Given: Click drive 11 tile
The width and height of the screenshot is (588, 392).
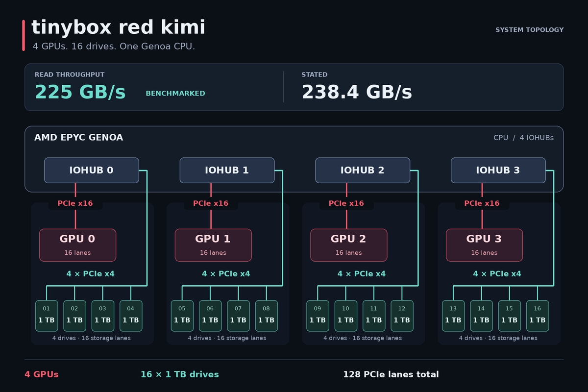Looking at the screenshot, I should pyautogui.click(x=374, y=316).
